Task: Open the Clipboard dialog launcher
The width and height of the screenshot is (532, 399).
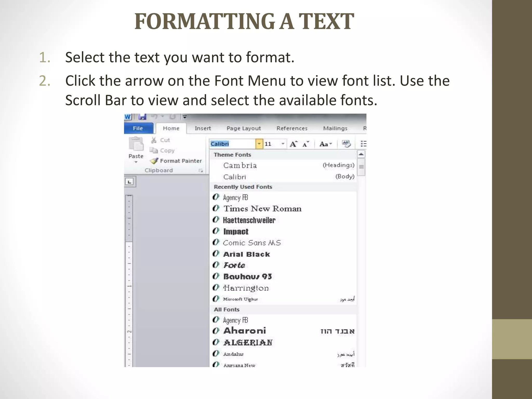Action: pyautogui.click(x=201, y=170)
